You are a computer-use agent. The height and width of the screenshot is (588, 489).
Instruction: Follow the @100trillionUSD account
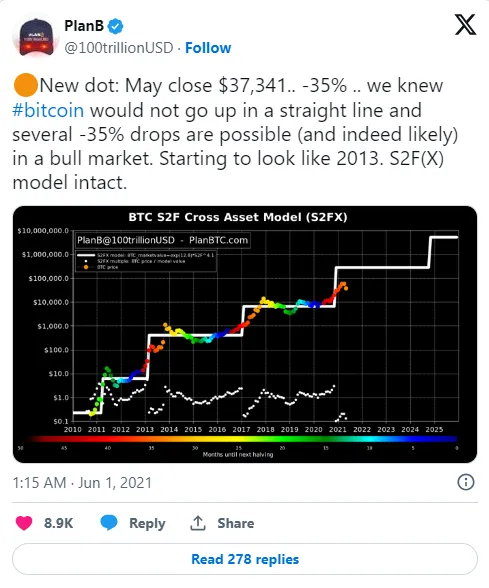(x=208, y=48)
